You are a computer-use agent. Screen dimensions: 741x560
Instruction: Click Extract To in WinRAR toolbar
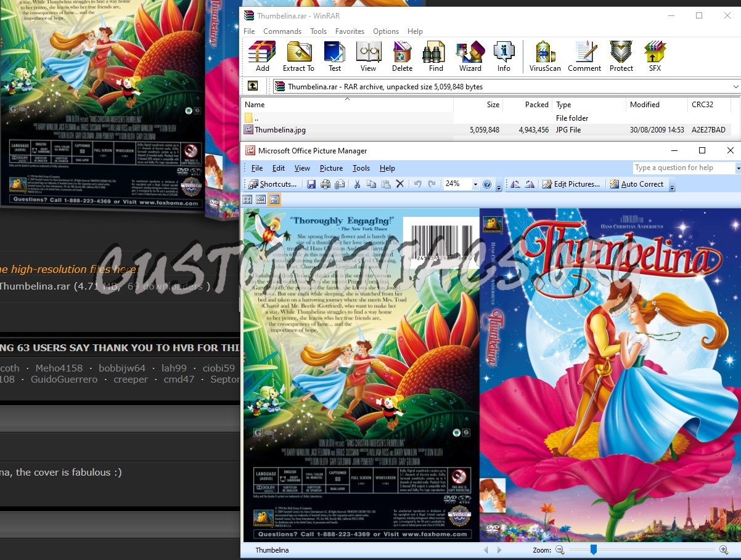298,57
